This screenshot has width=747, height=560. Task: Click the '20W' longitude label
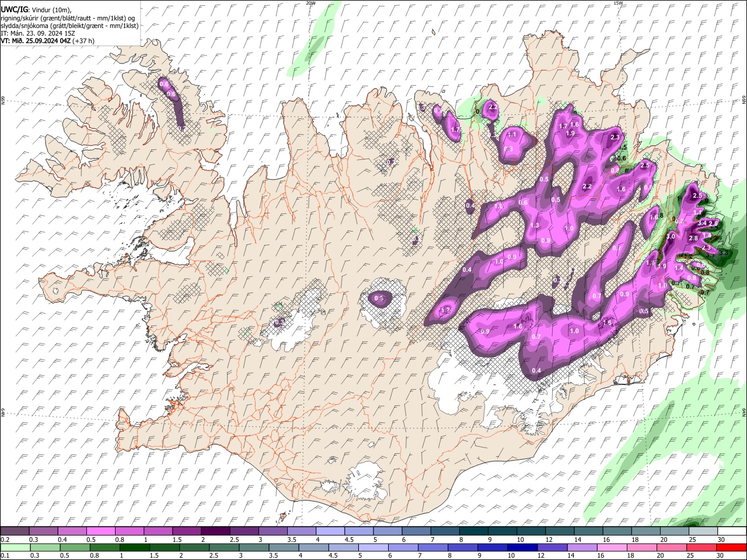pos(310,3)
